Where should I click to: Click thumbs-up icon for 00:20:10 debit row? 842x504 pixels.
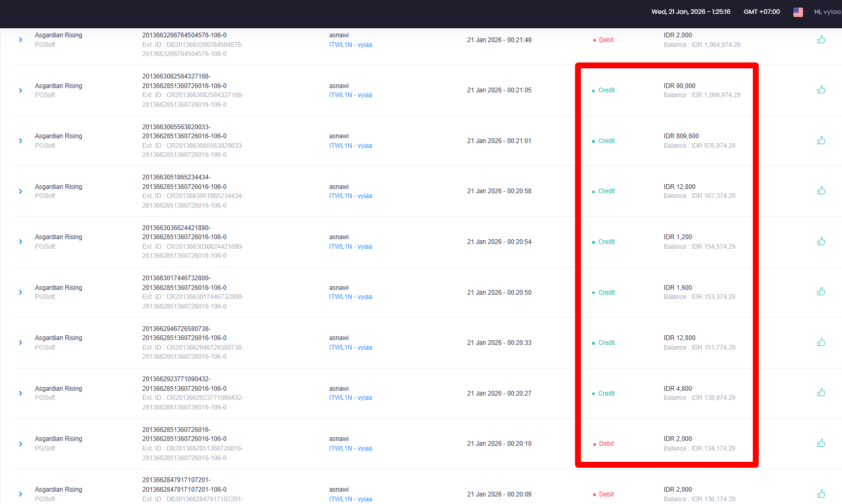tap(821, 443)
